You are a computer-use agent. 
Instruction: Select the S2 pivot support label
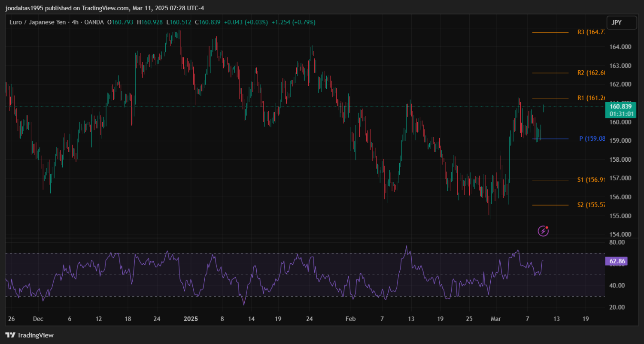[591, 205]
